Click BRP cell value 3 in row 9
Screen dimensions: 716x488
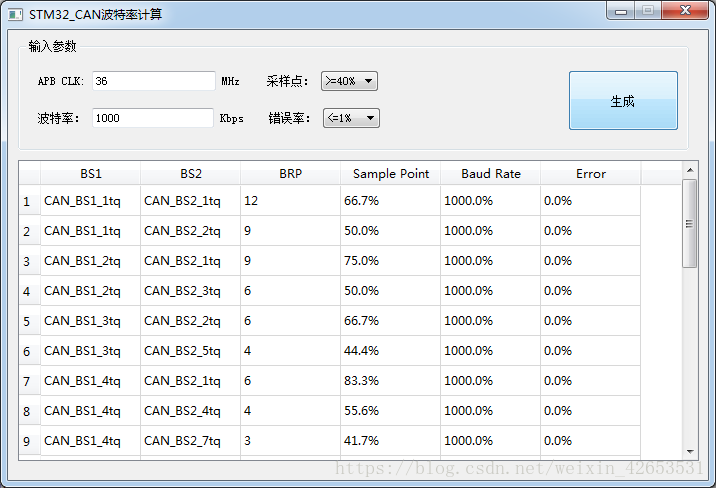(290, 441)
